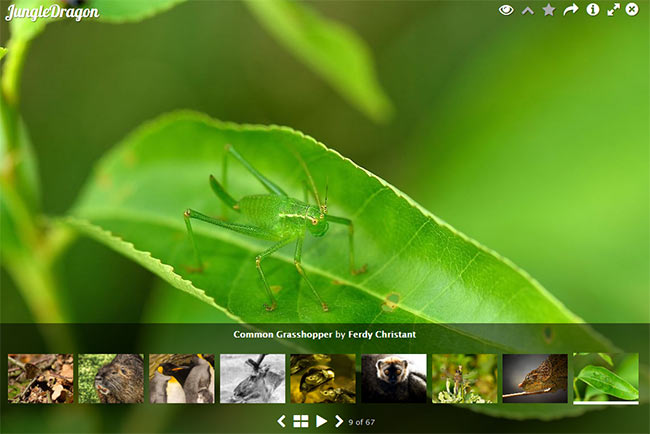Open the grasshopper on leaf thumbnail

(606, 378)
